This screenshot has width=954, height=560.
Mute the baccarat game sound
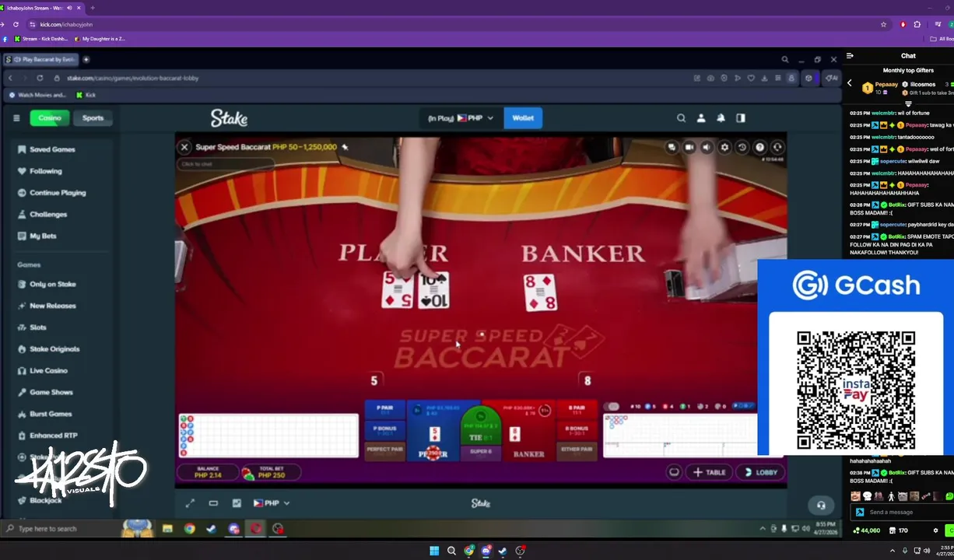(x=707, y=147)
